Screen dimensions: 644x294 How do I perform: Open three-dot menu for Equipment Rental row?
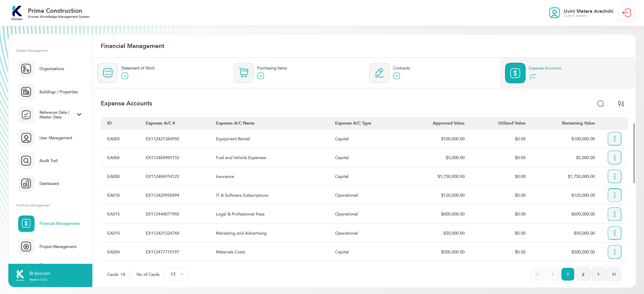pos(614,139)
